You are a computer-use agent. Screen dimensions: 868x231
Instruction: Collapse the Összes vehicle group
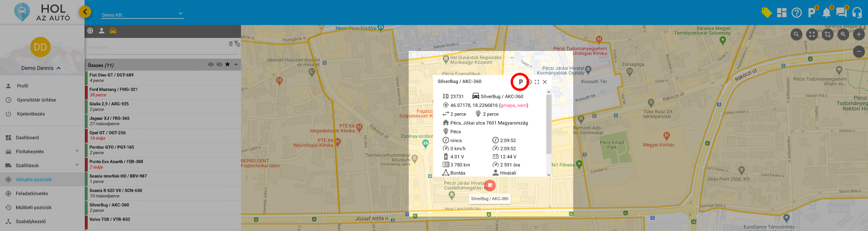point(236,65)
